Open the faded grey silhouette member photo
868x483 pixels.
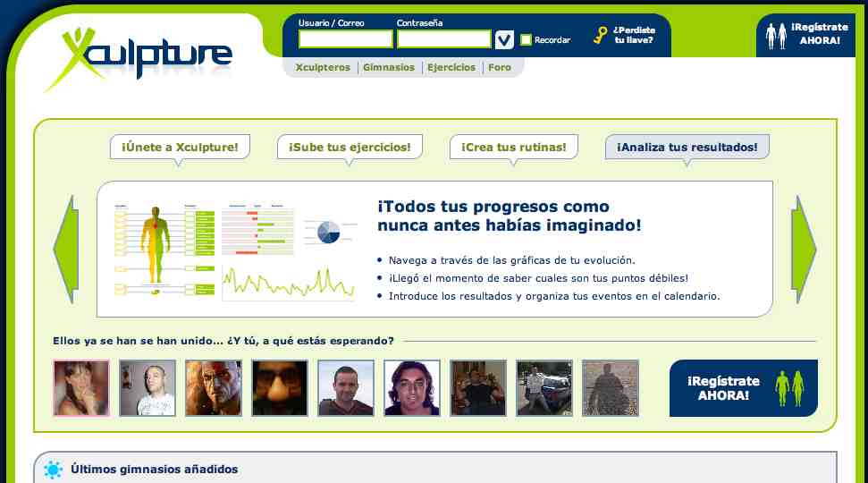coord(611,387)
